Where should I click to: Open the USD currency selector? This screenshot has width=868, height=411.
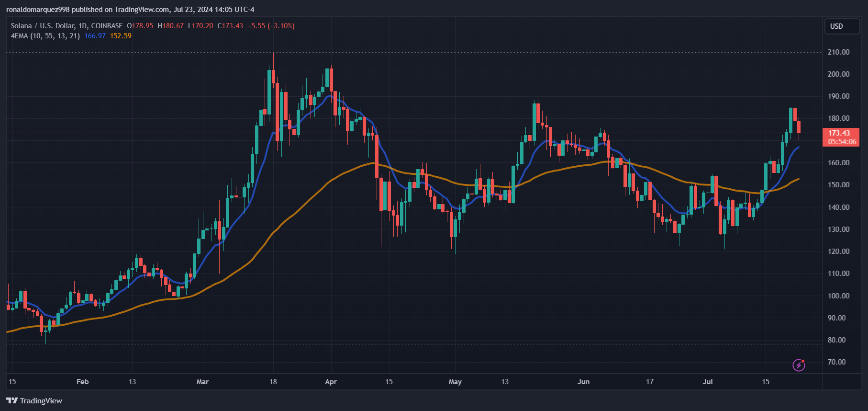click(x=842, y=26)
